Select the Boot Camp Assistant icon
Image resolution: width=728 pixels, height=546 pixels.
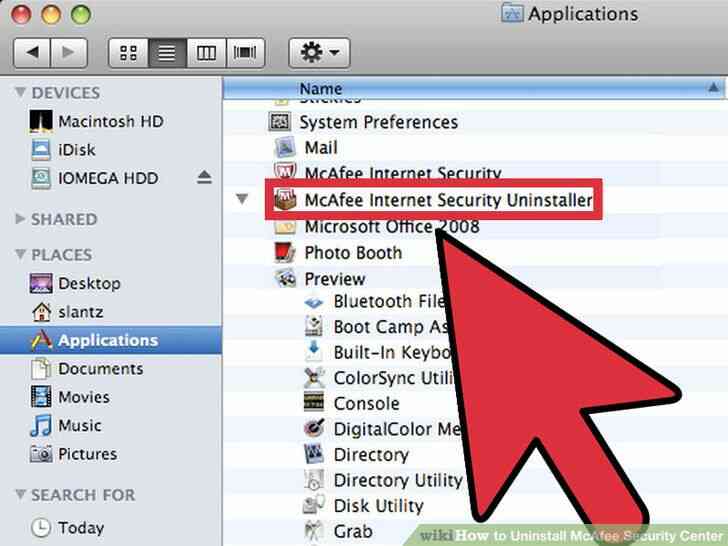pyautogui.click(x=314, y=326)
